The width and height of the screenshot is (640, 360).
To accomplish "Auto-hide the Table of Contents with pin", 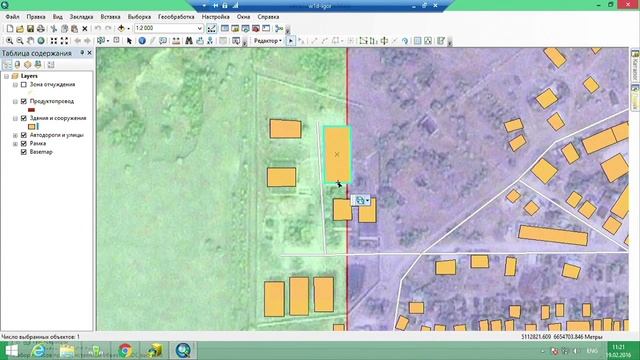I will (82, 53).
